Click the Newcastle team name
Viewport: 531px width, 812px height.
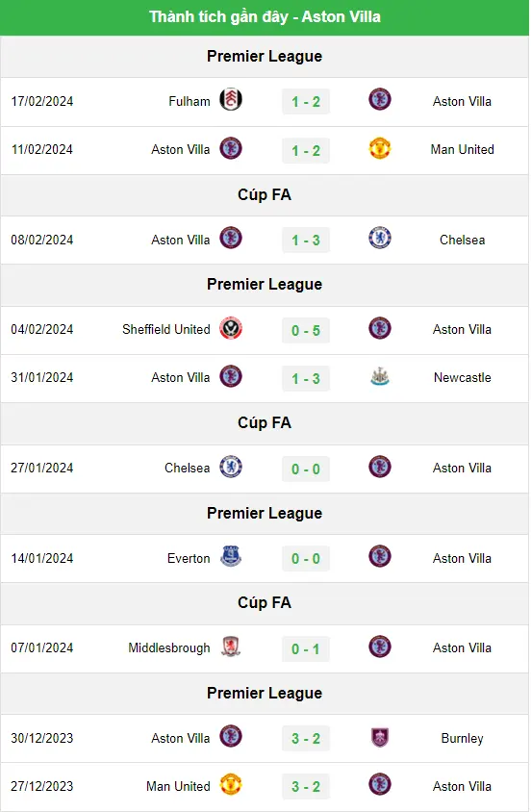[462, 377]
